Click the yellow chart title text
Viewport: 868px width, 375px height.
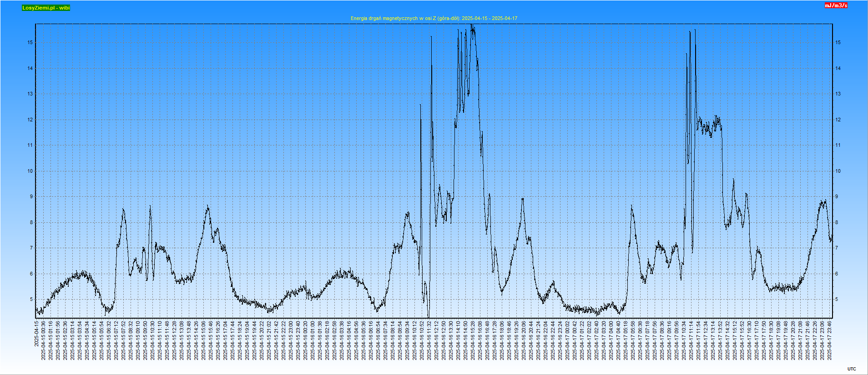point(434,18)
